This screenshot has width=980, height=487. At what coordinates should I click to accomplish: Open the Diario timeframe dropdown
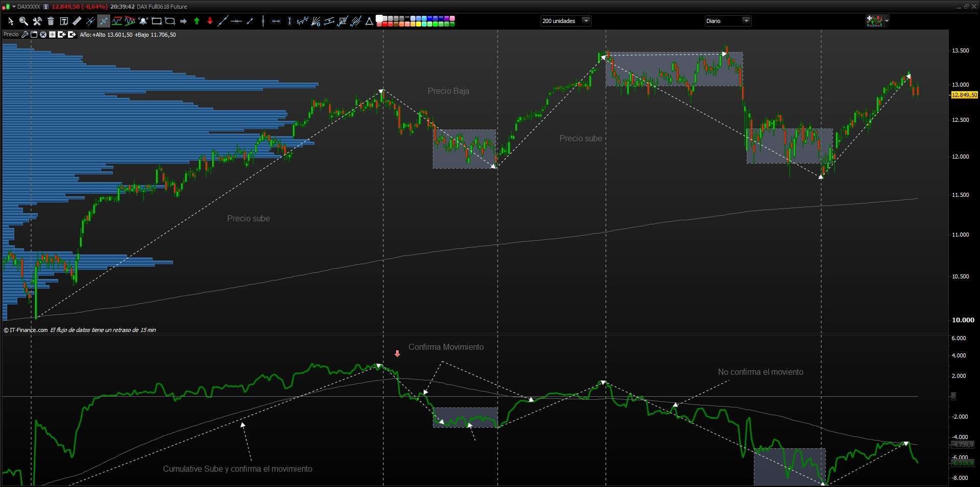coord(728,21)
